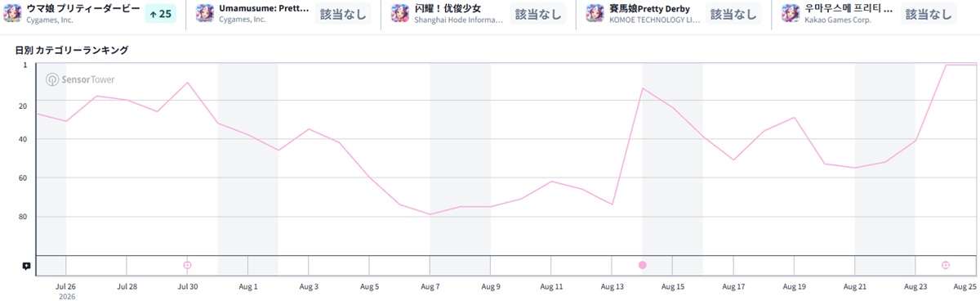This screenshot has width=980, height=301.
Task: Select the Jul 30 timeline event marker
Action: (x=188, y=265)
